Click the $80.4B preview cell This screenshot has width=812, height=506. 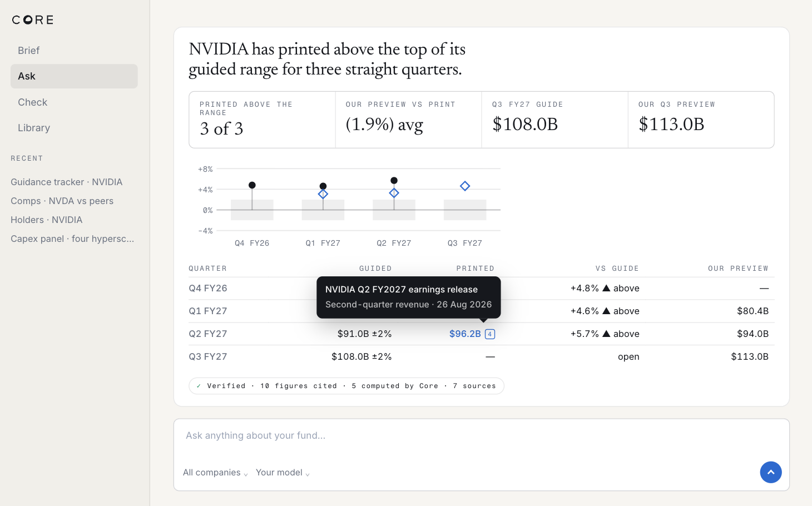(x=753, y=311)
